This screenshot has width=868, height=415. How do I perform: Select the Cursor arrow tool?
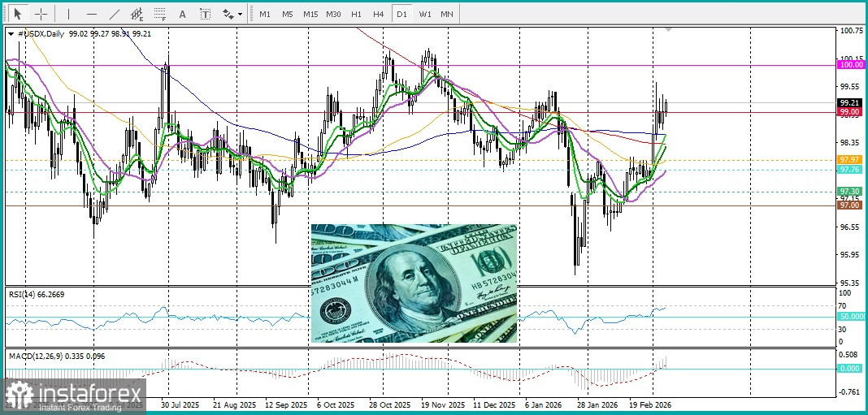18,14
